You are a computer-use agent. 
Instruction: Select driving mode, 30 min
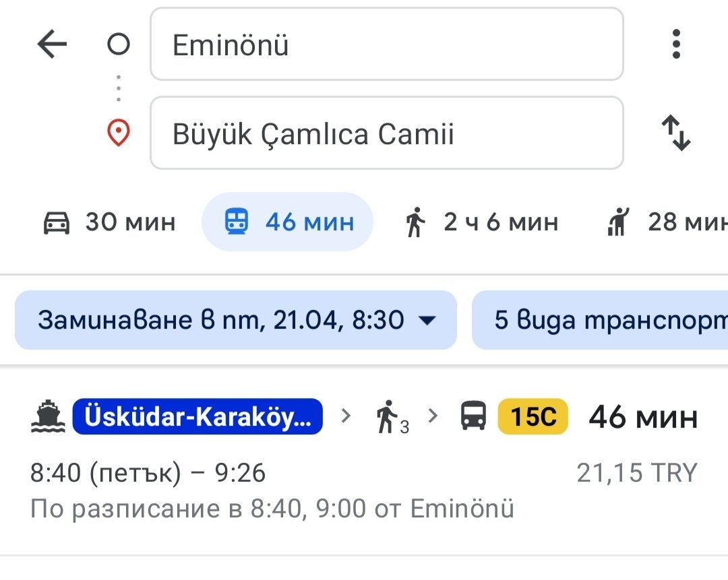[109, 222]
